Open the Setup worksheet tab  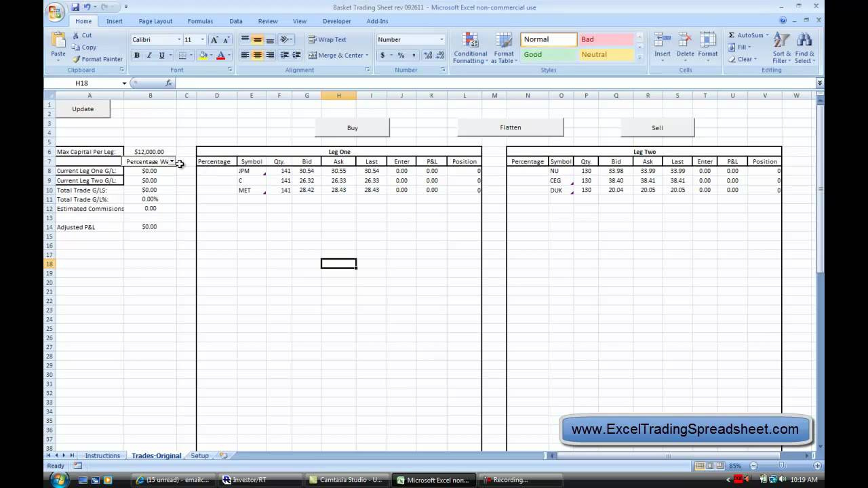(199, 455)
